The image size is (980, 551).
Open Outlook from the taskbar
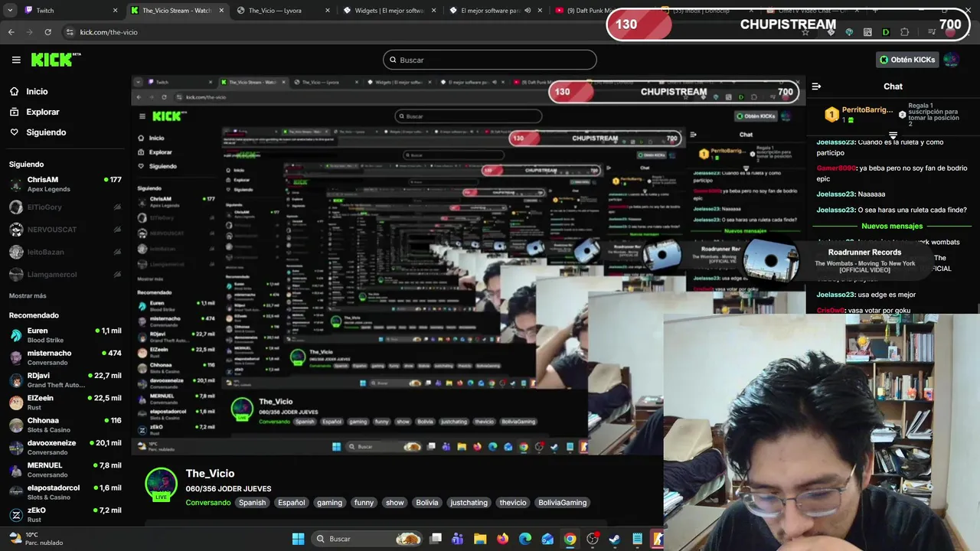tap(547, 539)
